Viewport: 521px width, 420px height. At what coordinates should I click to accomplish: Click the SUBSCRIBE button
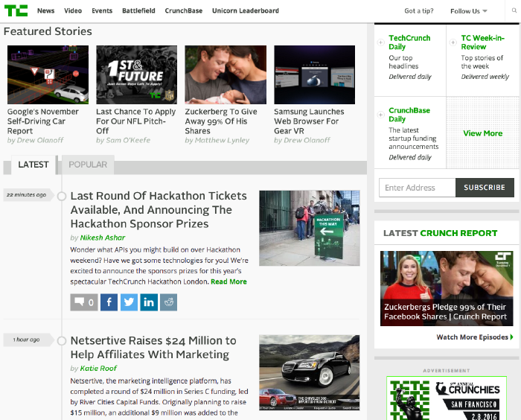tap(485, 188)
